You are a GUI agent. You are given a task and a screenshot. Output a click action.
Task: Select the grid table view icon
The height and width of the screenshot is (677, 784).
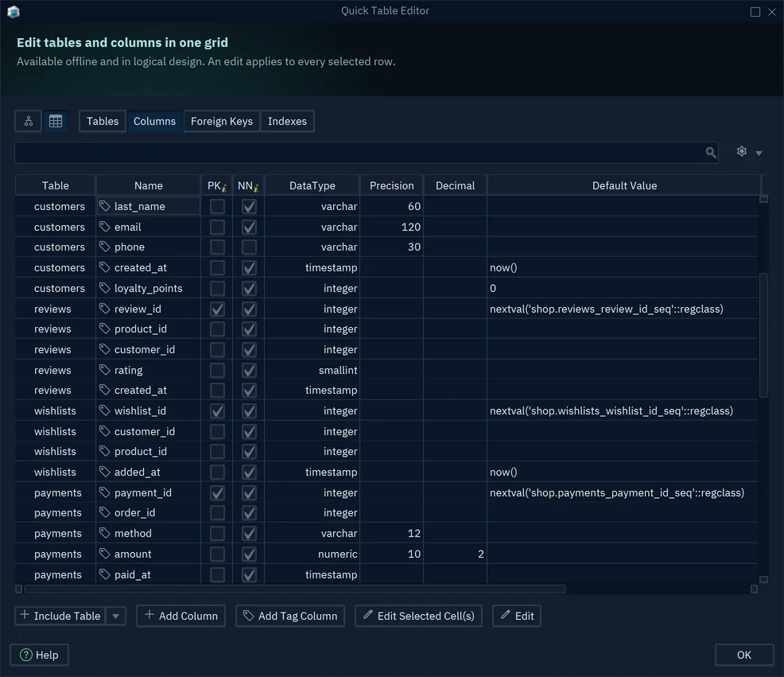click(56, 121)
